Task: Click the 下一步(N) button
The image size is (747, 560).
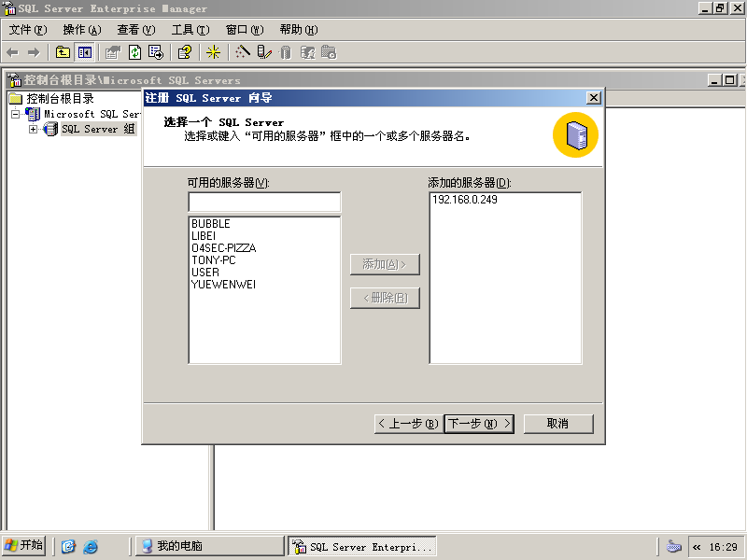Action: (x=479, y=424)
